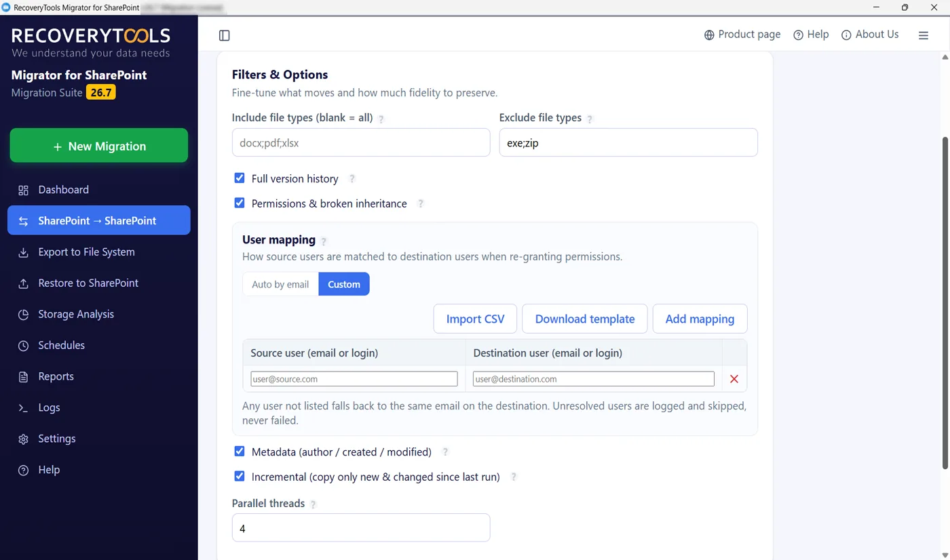Select Custom user mapping mode

coord(344,284)
